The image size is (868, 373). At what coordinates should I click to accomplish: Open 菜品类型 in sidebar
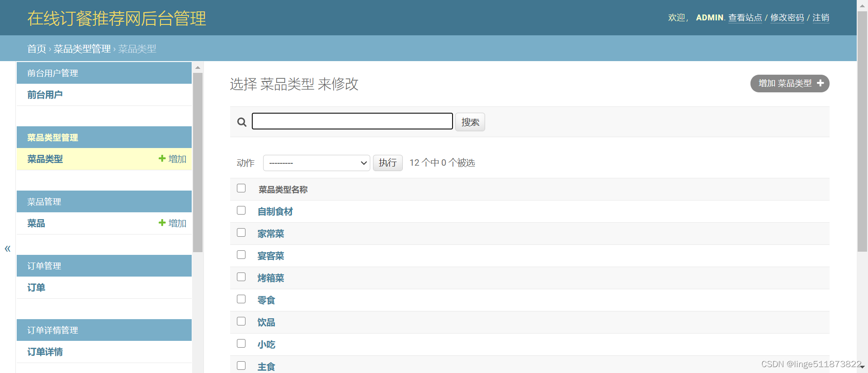[x=45, y=159]
